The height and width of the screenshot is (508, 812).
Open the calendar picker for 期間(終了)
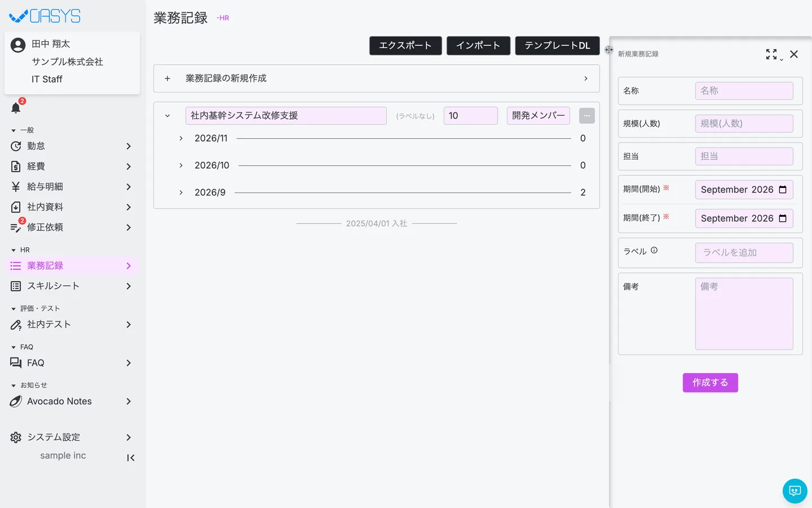pyautogui.click(x=783, y=218)
